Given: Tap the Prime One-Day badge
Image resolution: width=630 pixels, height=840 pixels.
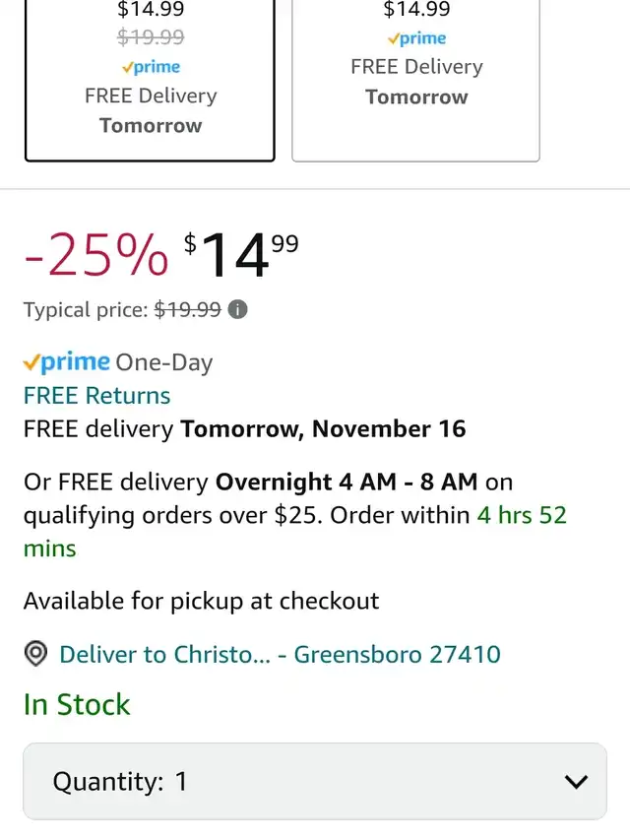Looking at the screenshot, I should (x=118, y=362).
